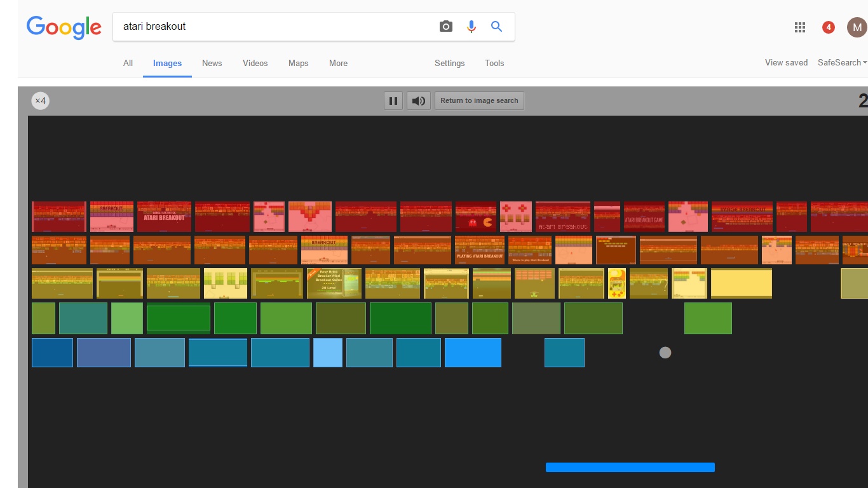Click the yellow brick showing 20 Level
868x488 pixels.
click(x=334, y=283)
